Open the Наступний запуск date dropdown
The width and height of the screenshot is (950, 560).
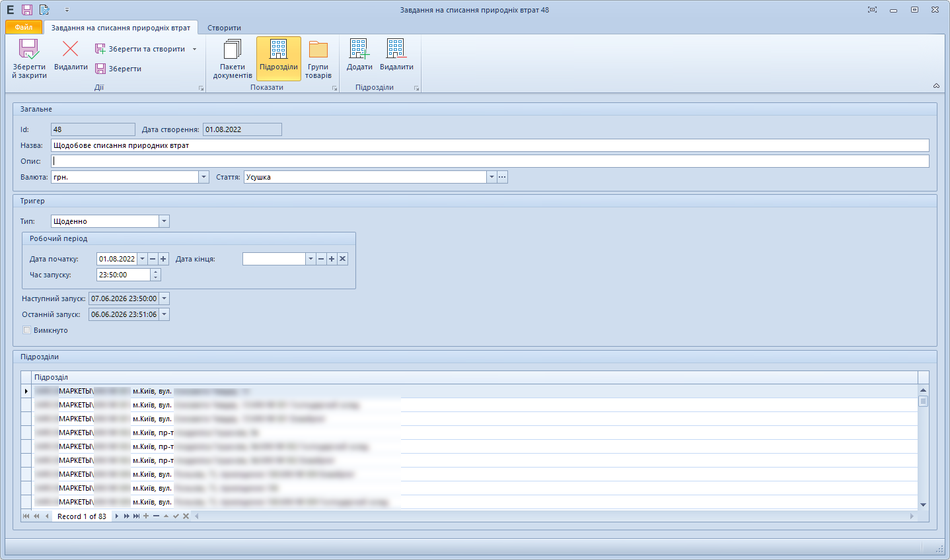click(164, 298)
